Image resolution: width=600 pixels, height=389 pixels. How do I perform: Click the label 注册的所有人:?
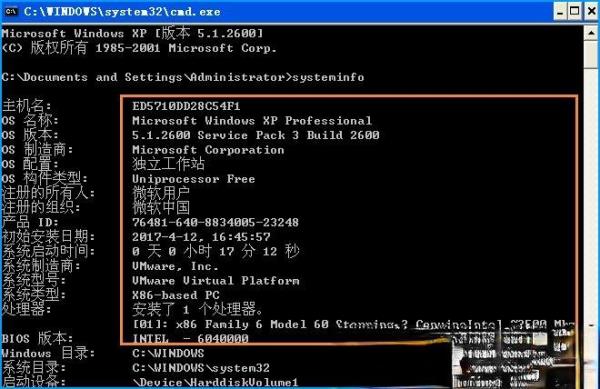[48, 193]
